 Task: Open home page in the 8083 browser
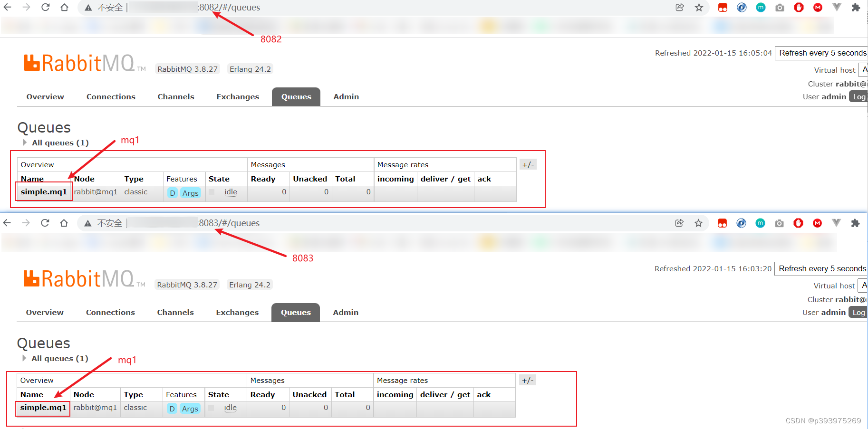[64, 223]
